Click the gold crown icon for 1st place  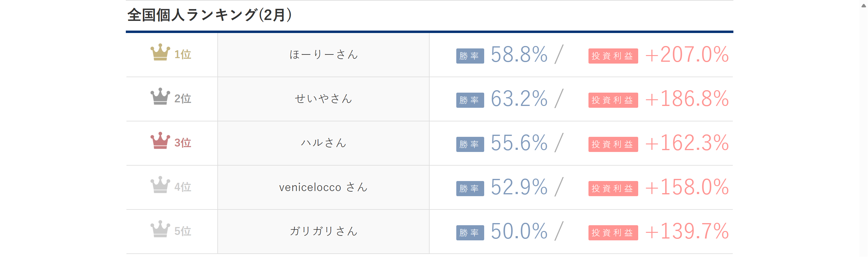(x=160, y=52)
